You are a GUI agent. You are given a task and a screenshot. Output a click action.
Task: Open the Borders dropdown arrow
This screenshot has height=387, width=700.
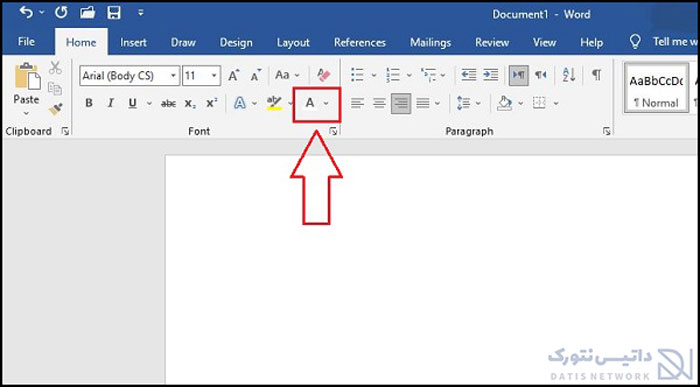556,104
